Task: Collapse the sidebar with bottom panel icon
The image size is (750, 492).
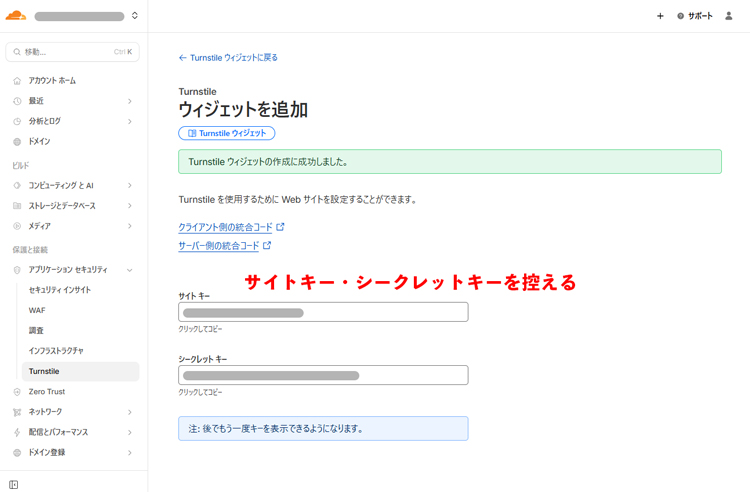Action: coord(13,485)
